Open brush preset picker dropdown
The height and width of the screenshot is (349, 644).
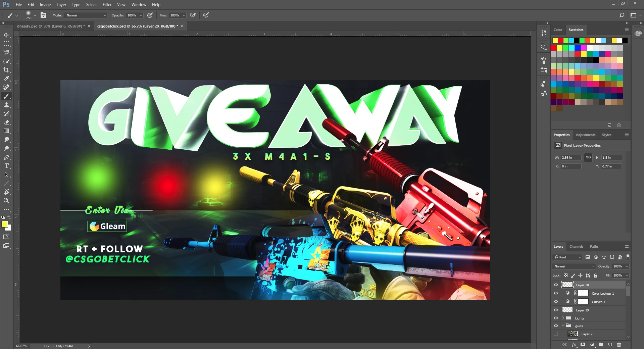(35, 15)
